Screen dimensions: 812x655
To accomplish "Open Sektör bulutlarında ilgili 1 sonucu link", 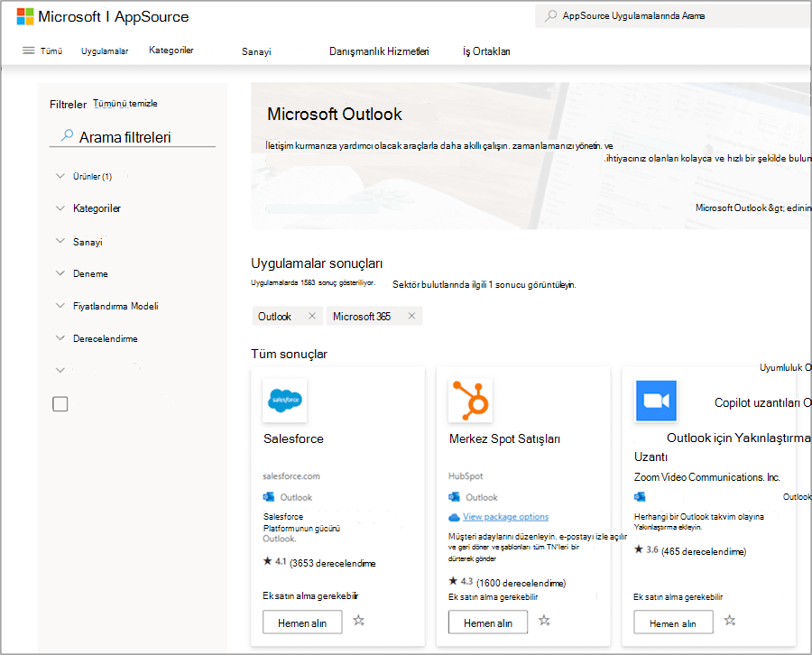I will coord(484,284).
